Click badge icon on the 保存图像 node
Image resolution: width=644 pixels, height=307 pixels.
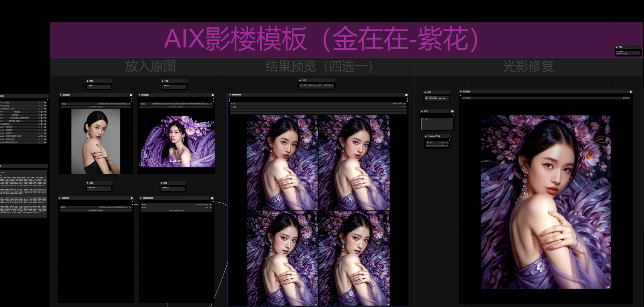(631, 92)
